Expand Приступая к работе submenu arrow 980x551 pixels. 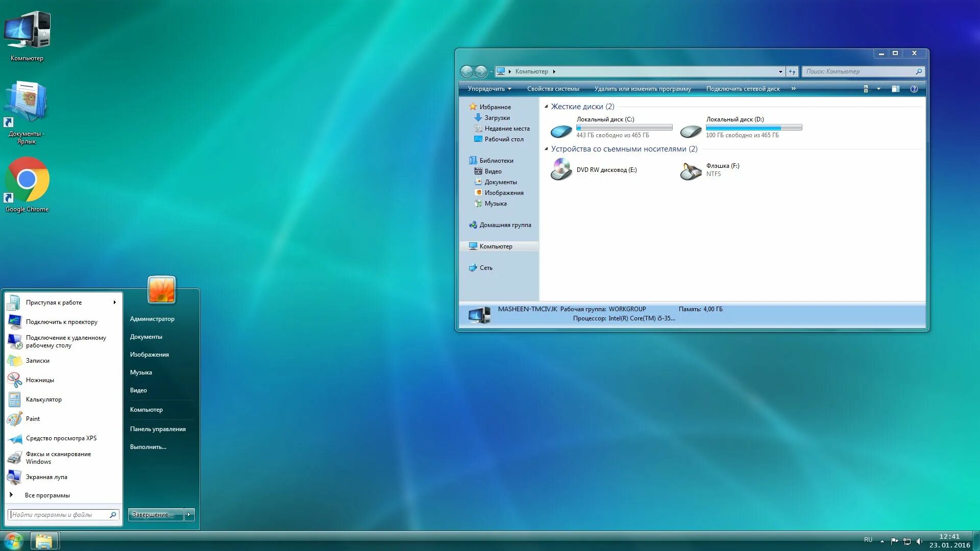pos(115,303)
